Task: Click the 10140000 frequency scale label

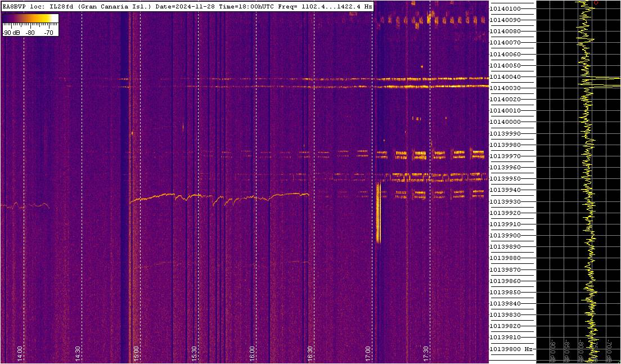Action: 505,122
